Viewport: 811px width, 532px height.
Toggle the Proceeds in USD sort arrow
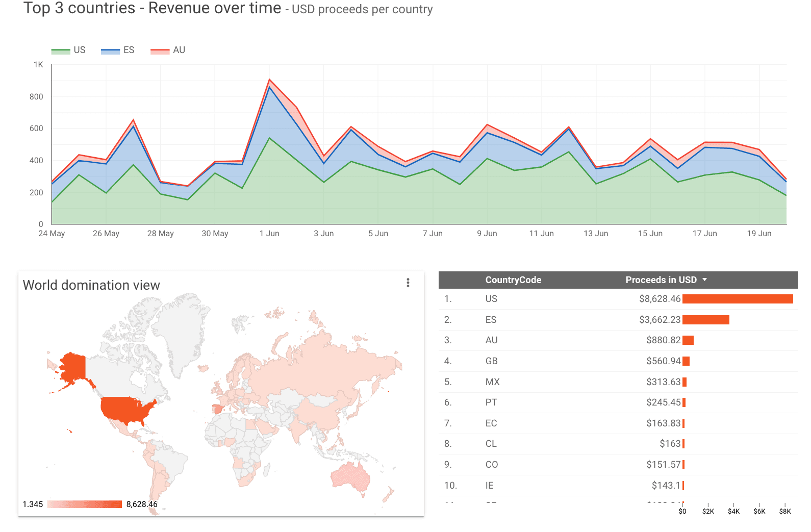pos(704,280)
